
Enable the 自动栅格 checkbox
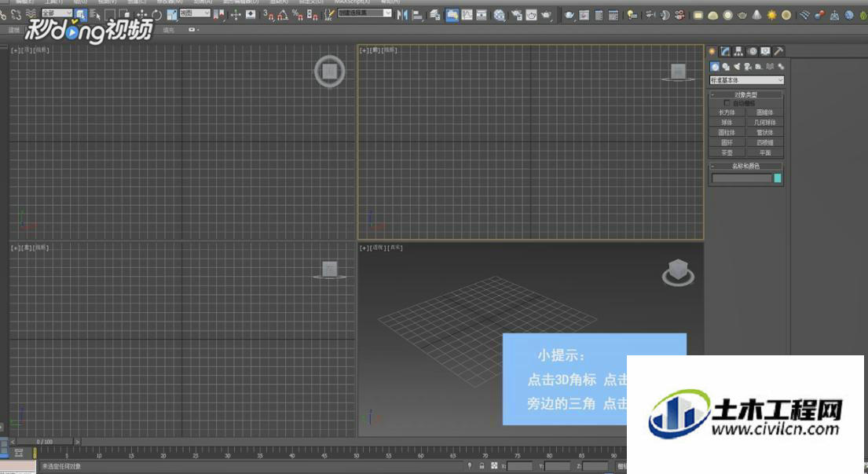(727, 103)
